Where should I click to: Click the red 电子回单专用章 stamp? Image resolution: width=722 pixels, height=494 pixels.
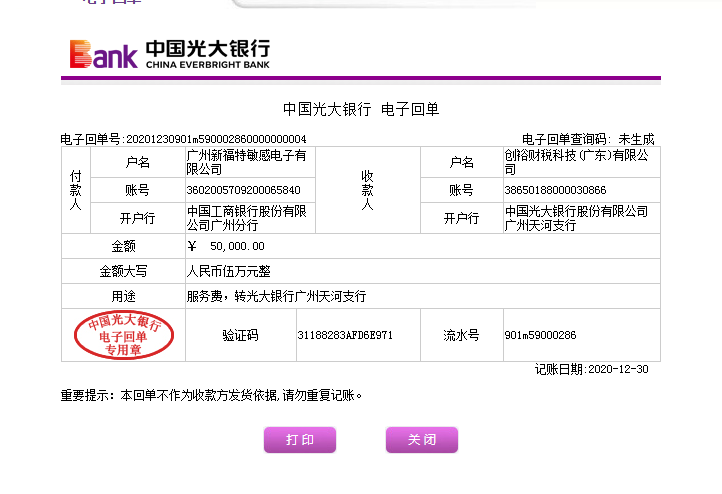pos(124,335)
